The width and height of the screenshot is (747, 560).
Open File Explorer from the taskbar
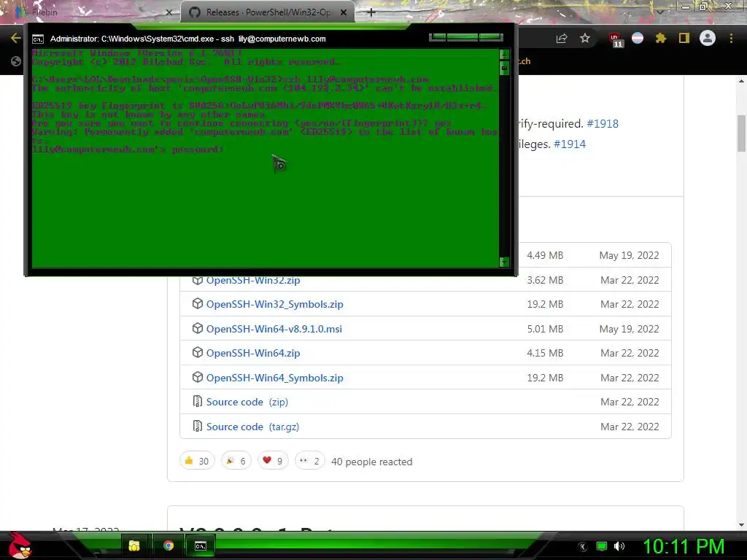(134, 545)
